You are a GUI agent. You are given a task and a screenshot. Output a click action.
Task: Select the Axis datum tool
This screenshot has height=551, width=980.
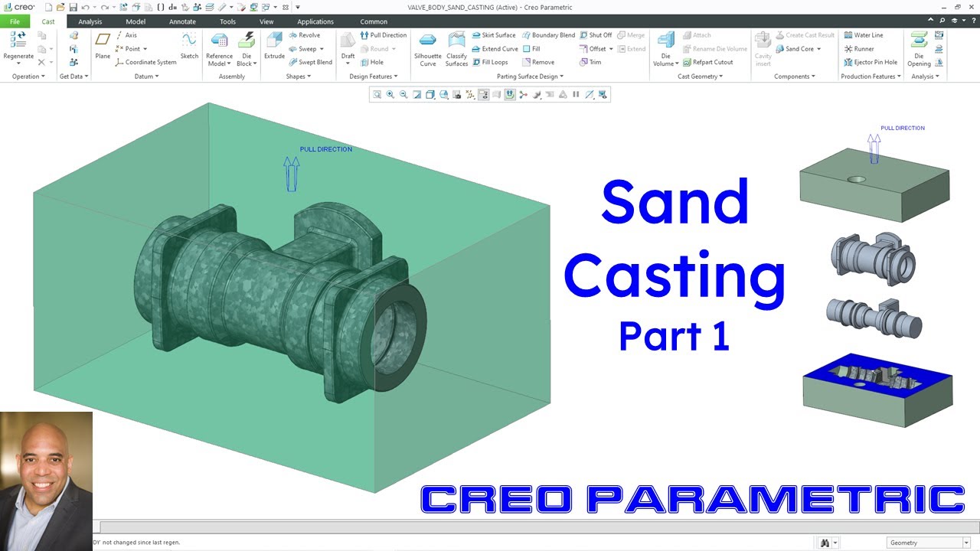click(x=126, y=35)
